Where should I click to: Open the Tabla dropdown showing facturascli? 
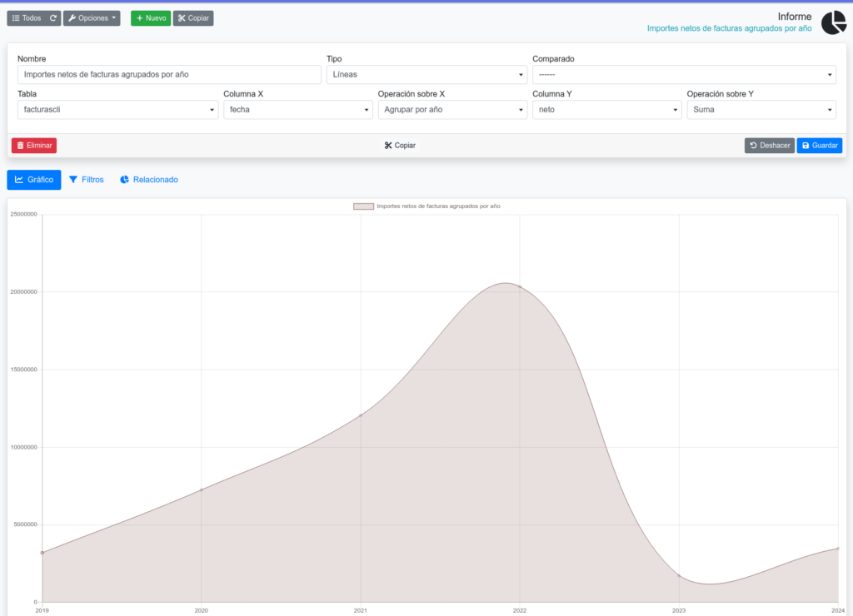tap(117, 110)
